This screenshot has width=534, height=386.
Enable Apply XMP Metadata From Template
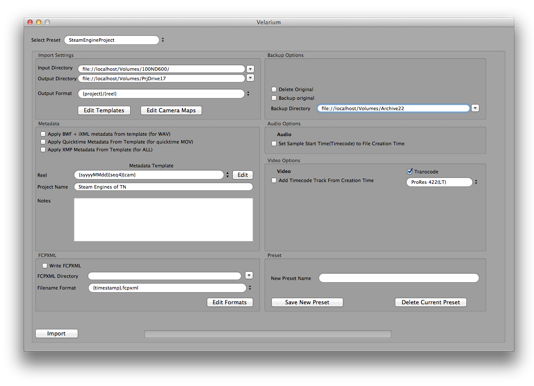point(43,150)
